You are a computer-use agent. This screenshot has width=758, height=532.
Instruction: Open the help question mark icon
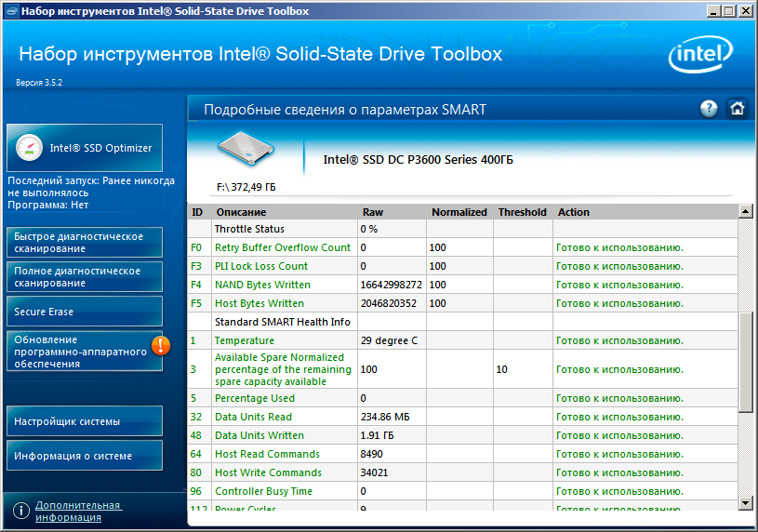click(709, 109)
